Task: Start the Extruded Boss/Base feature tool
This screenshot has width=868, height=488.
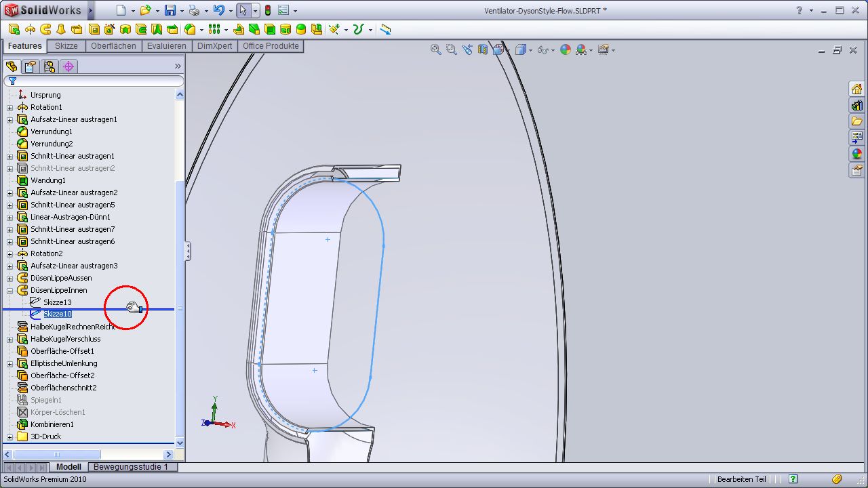Action: 14,29
